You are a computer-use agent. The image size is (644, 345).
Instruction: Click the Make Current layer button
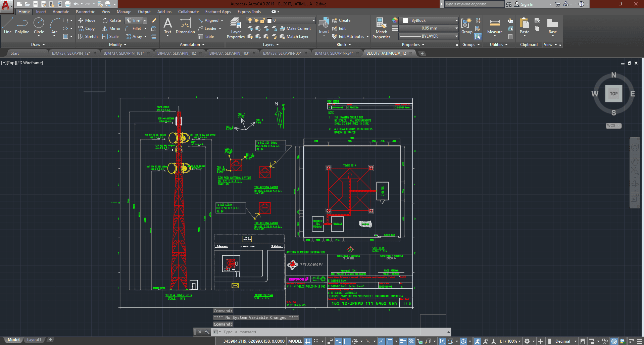[x=295, y=29]
